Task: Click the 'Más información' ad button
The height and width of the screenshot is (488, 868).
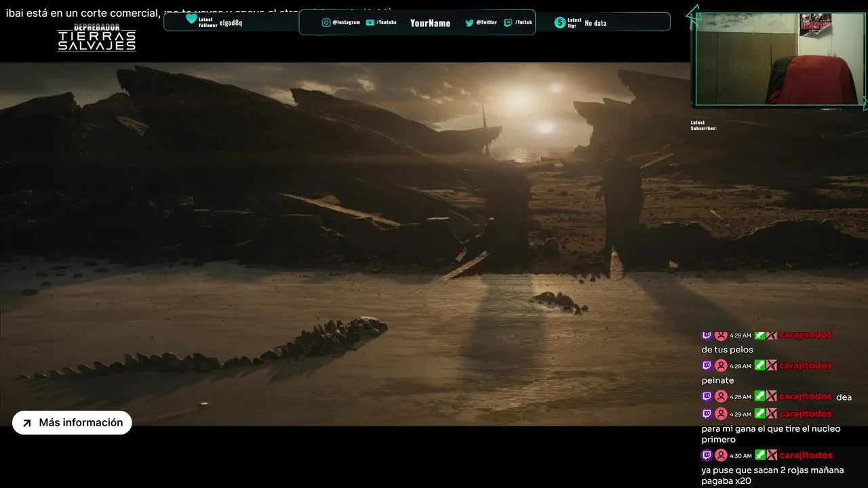Action: point(72,423)
